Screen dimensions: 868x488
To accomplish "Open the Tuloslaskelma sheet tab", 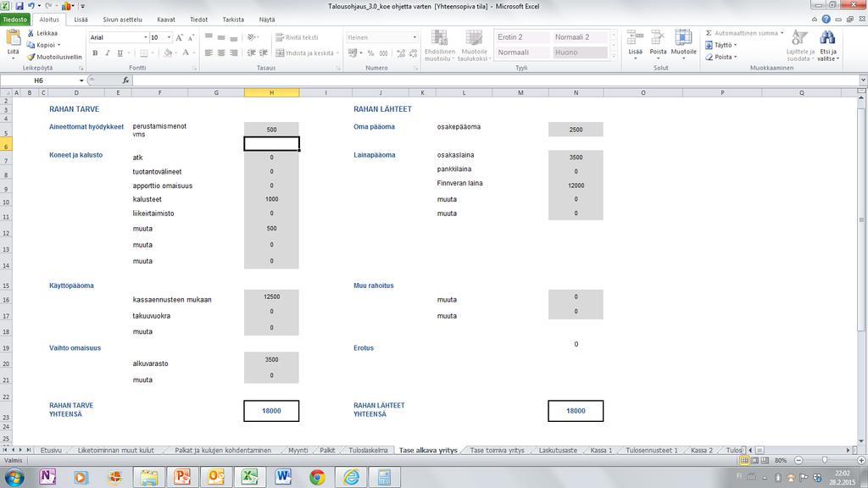I will pos(368,451).
